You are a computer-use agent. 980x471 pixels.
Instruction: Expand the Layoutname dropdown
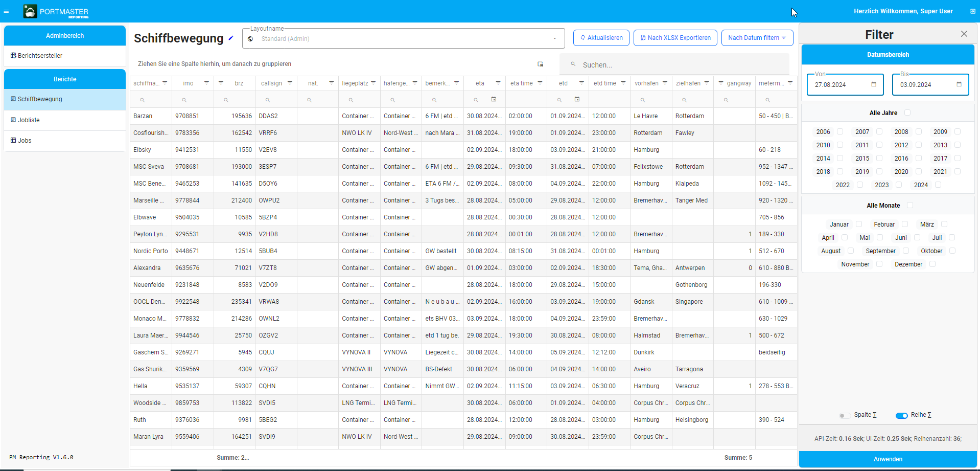[554, 39]
